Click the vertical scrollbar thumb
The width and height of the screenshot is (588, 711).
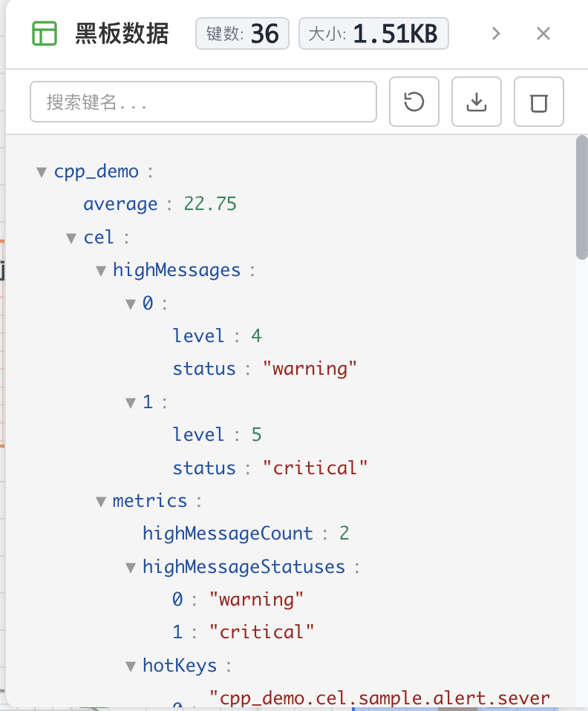coord(581,197)
